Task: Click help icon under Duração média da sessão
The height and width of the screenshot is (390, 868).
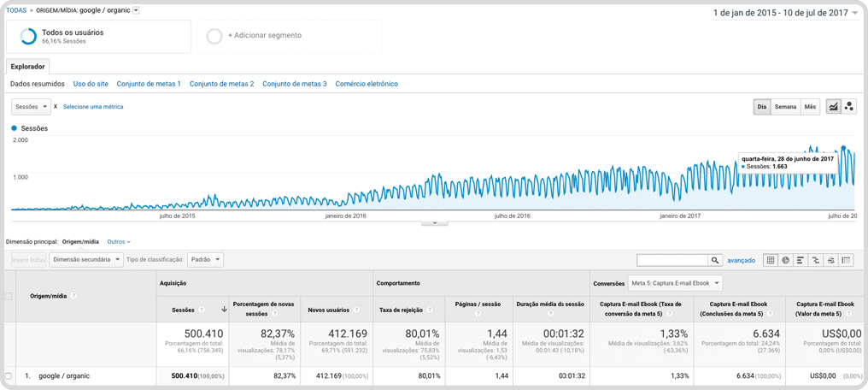Action: 549,314
